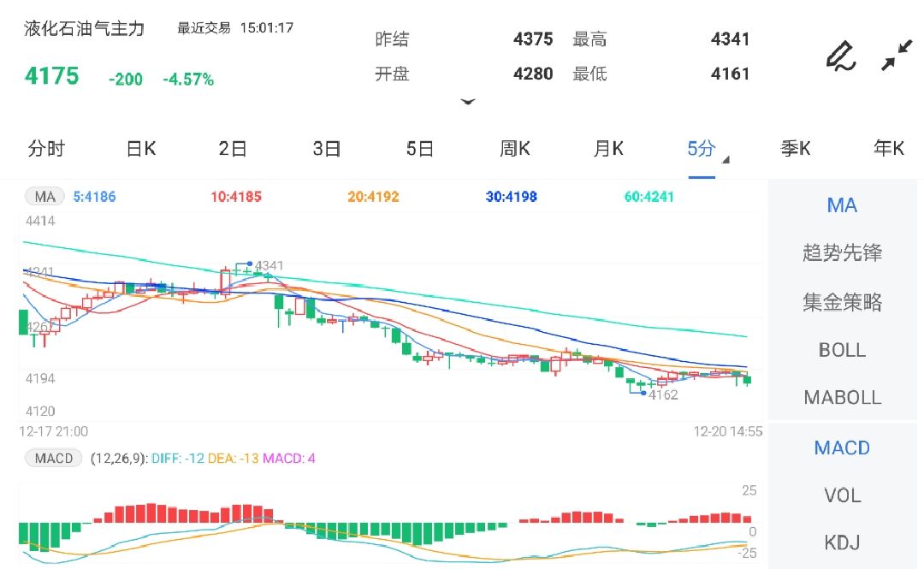Enable the 趋势先锋 indicator

tap(842, 252)
